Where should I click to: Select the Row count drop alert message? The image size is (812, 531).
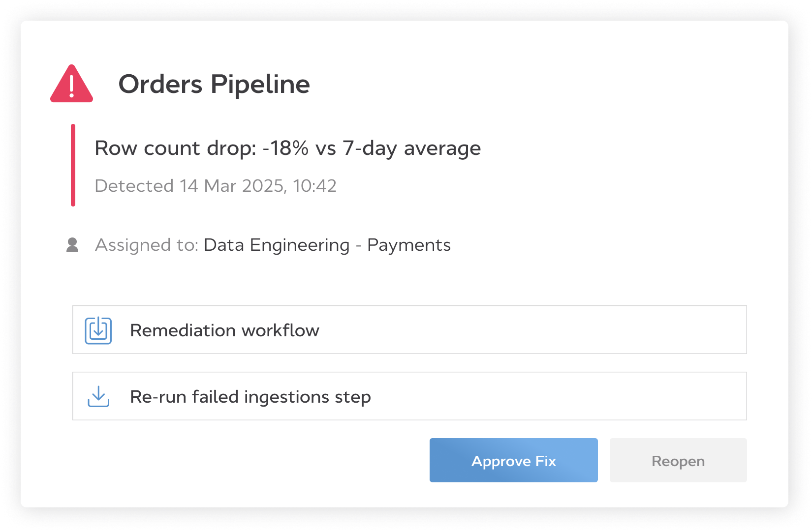[287, 148]
